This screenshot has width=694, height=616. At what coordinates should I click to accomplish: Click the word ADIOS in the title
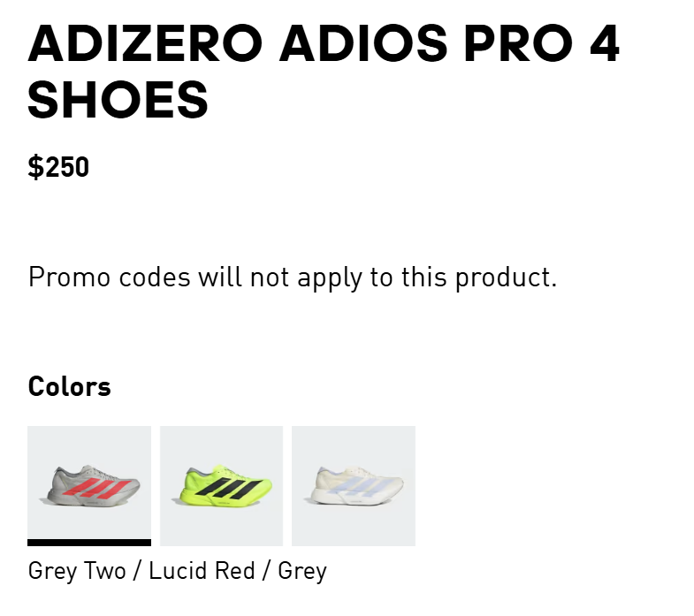[363, 44]
